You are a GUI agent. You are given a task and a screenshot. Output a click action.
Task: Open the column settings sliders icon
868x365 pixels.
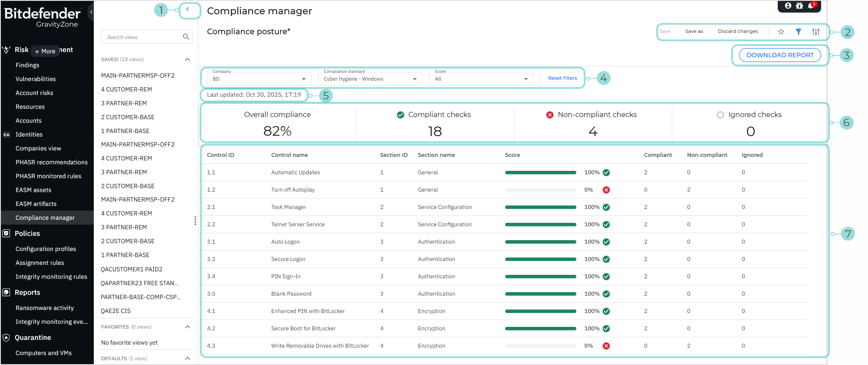815,32
